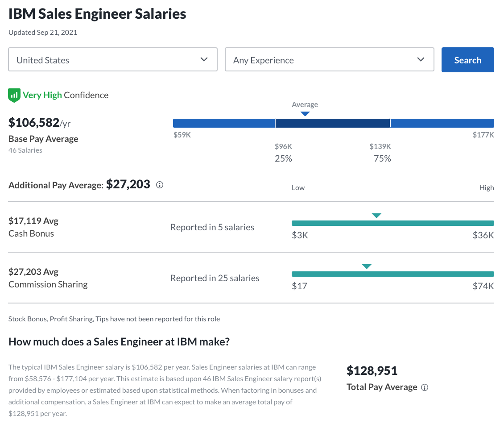Click the $27,203 Additional Pay Average amount

(x=128, y=184)
